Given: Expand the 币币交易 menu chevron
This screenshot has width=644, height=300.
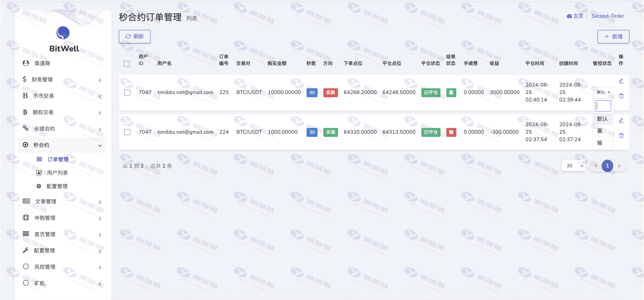Looking at the screenshot, I should 100,97.
